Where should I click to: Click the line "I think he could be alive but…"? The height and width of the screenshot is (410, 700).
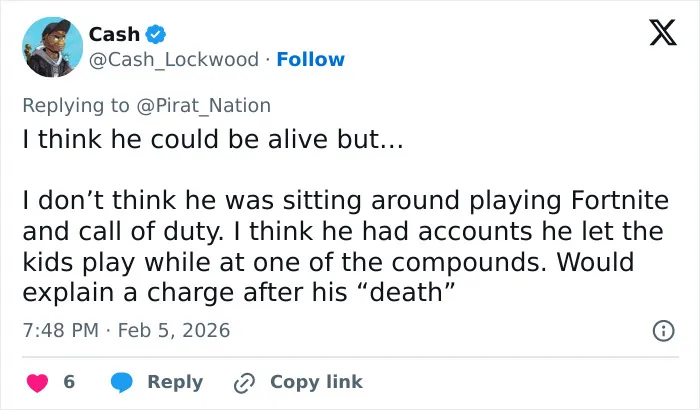pyautogui.click(x=213, y=139)
